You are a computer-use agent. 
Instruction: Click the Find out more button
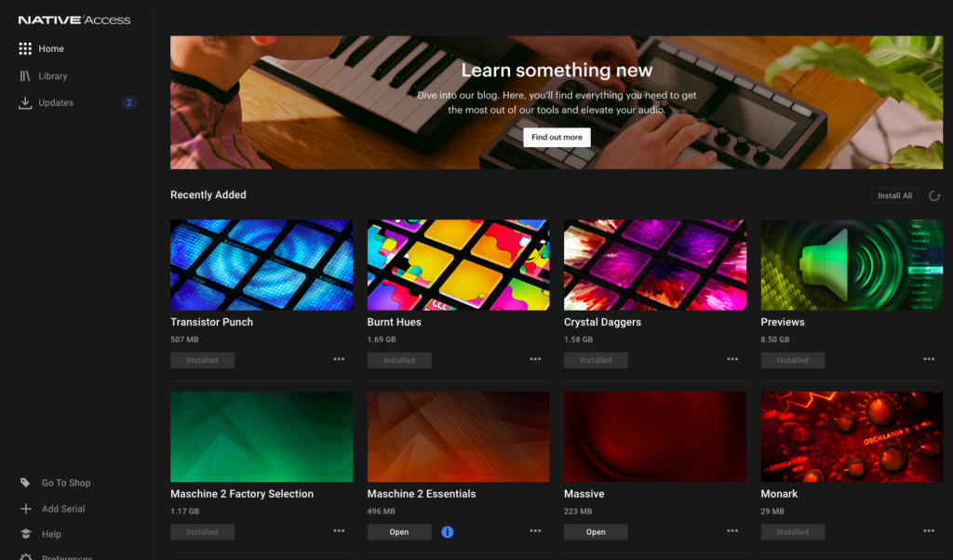click(557, 138)
